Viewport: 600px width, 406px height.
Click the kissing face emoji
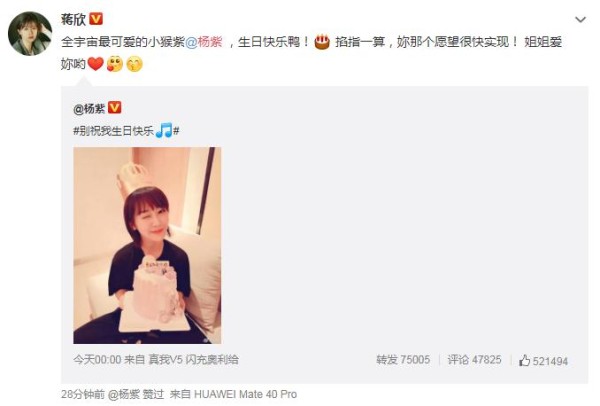click(115, 64)
